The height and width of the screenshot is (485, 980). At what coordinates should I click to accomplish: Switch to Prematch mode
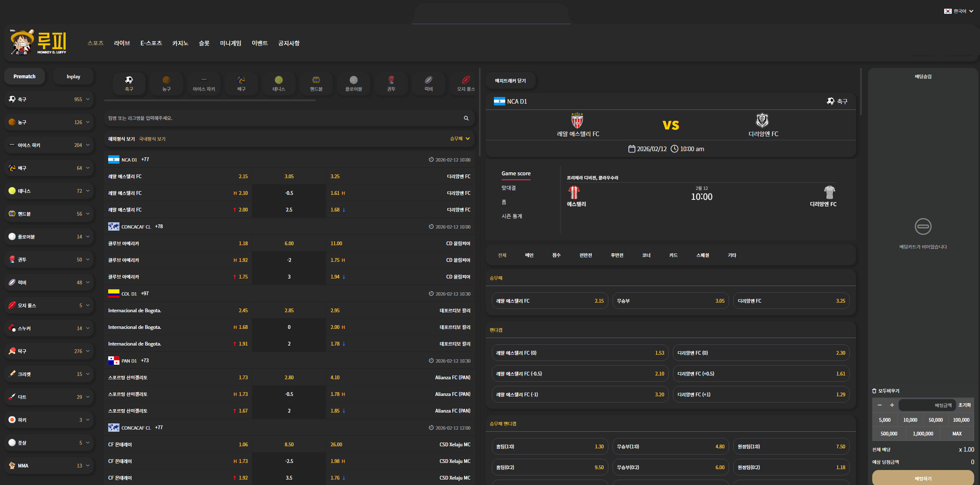25,77
